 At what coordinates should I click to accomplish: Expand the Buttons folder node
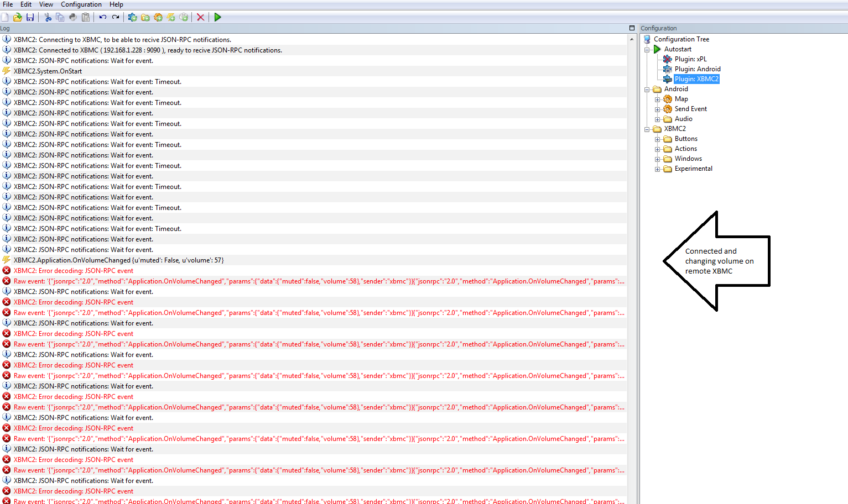(x=657, y=139)
